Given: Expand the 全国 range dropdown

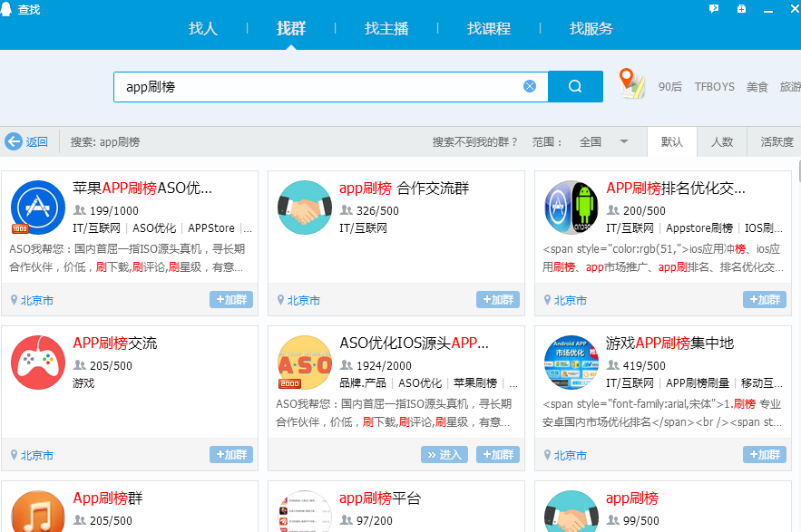Looking at the screenshot, I should pyautogui.click(x=624, y=141).
